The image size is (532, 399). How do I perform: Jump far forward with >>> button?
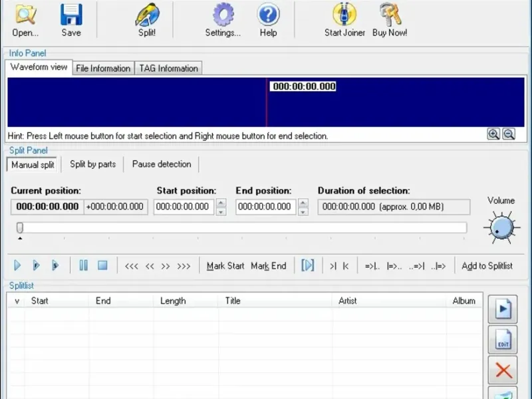pyautogui.click(x=184, y=266)
